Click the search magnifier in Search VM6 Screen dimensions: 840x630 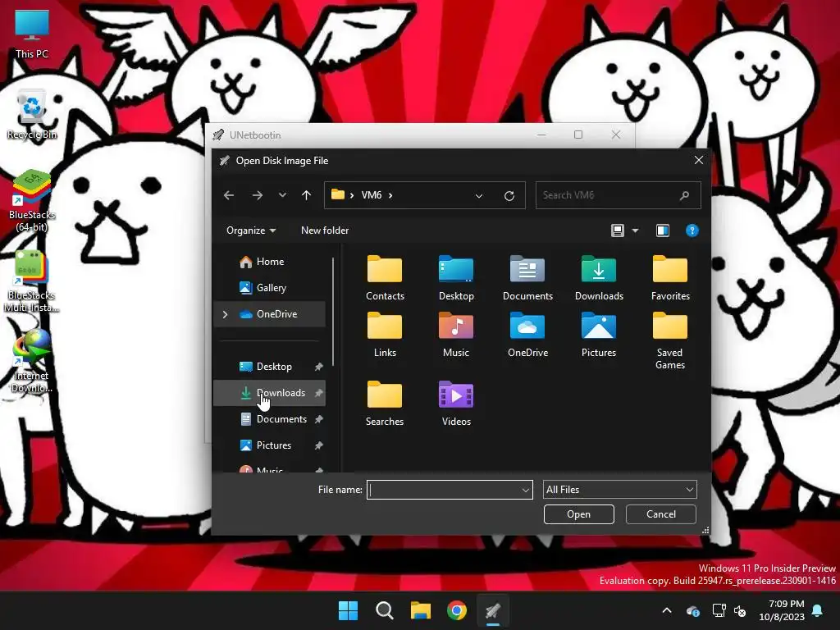[684, 195]
